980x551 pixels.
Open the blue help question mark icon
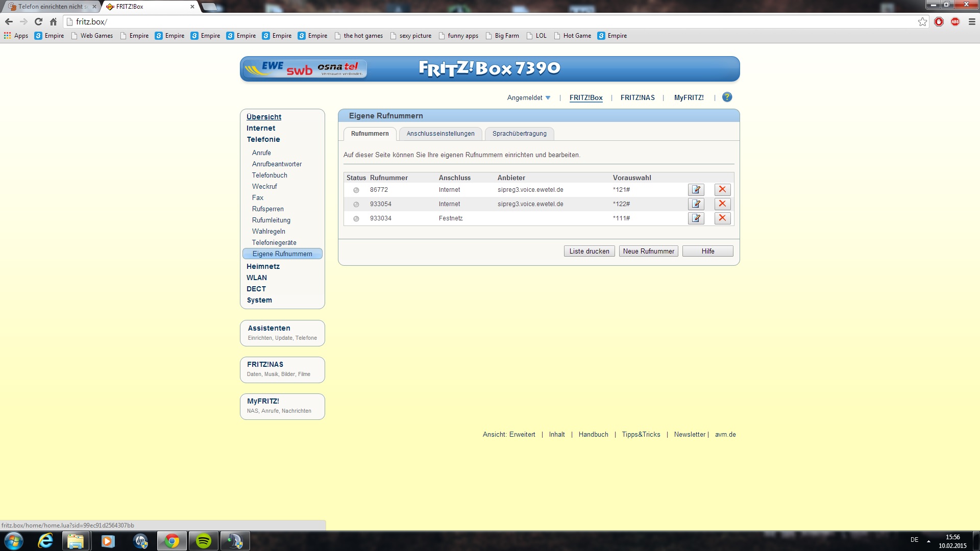click(x=727, y=97)
